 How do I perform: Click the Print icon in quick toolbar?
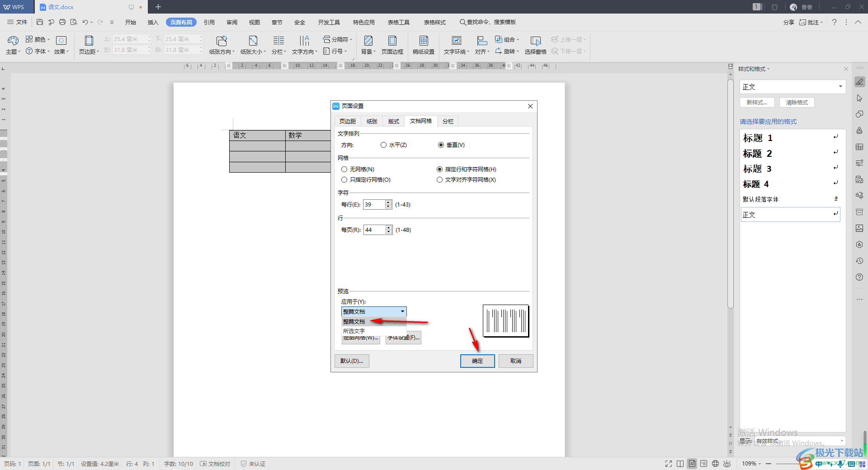pos(62,22)
